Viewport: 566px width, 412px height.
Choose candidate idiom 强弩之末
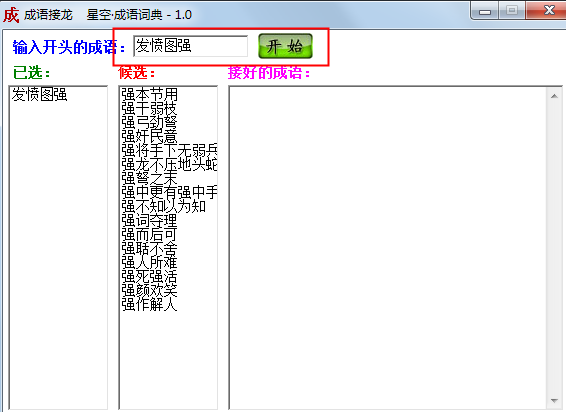tap(149, 178)
